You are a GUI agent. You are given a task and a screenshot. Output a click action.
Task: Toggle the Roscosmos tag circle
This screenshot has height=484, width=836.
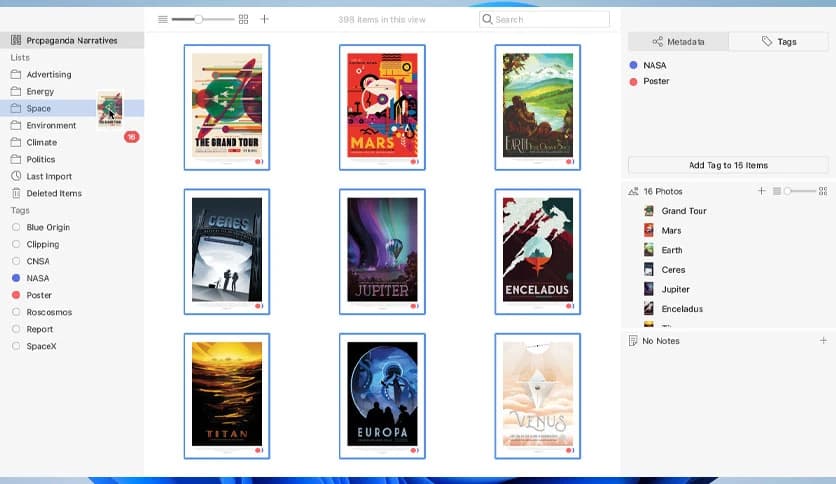click(16, 312)
